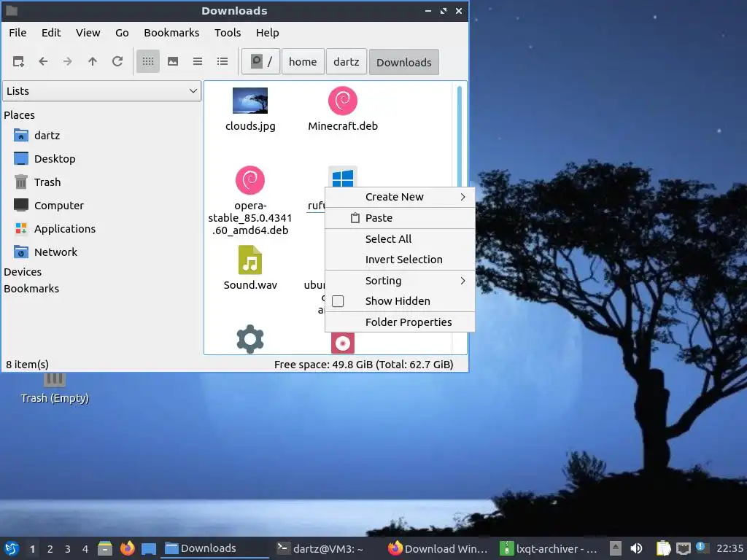Go up to the parent folder
747x560 pixels.
point(93,61)
